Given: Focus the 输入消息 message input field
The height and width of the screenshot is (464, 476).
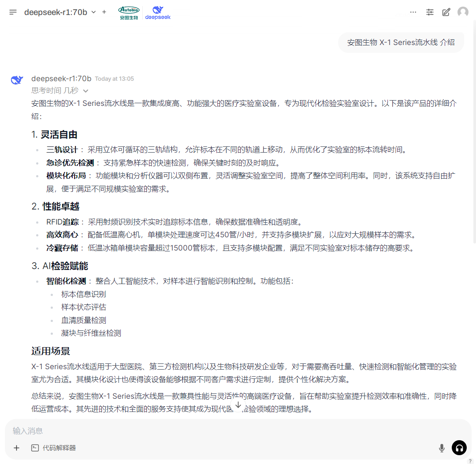Looking at the screenshot, I should [238, 431].
